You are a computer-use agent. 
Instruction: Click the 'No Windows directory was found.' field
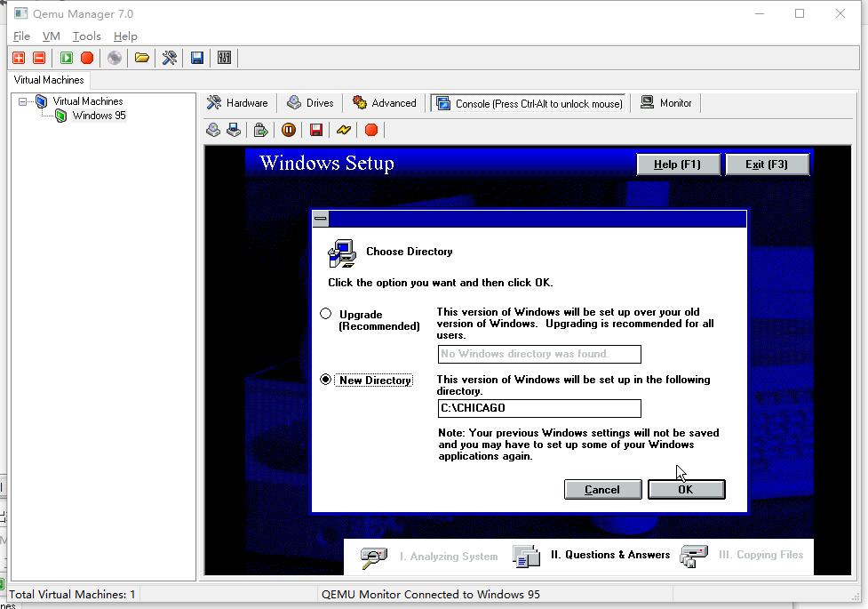[x=539, y=354]
